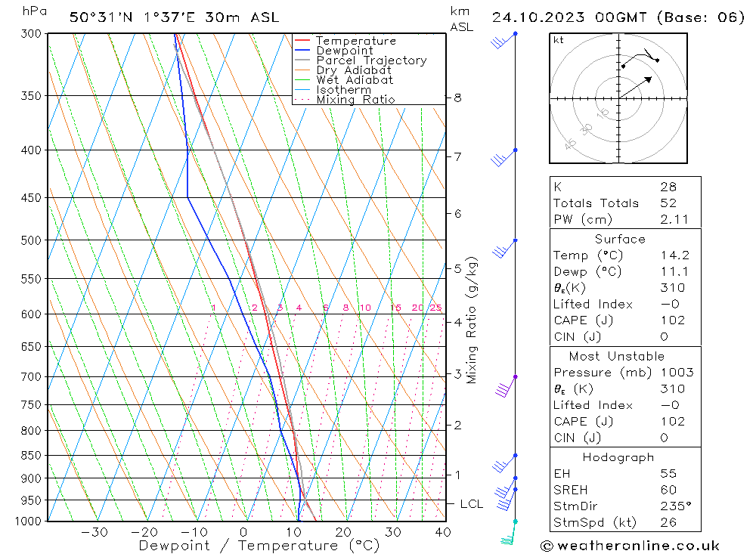Click the Lifted Index label under Most Unstable

(593, 405)
